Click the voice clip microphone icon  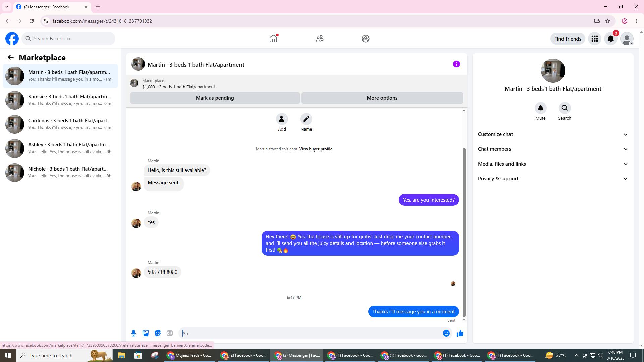coord(133,333)
